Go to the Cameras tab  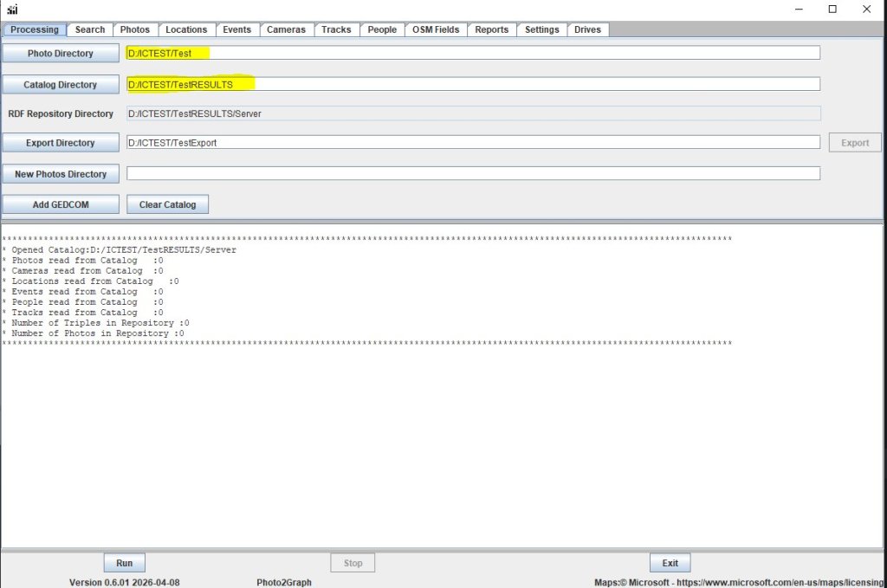286,29
